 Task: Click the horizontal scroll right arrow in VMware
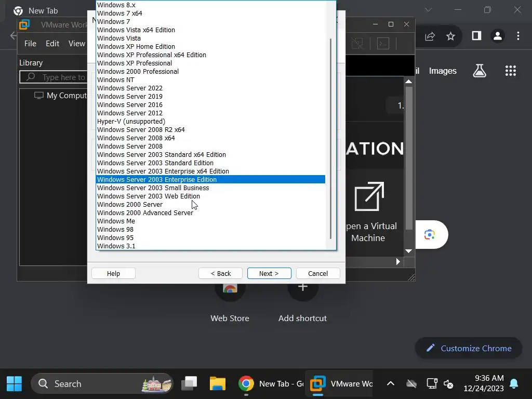398,262
